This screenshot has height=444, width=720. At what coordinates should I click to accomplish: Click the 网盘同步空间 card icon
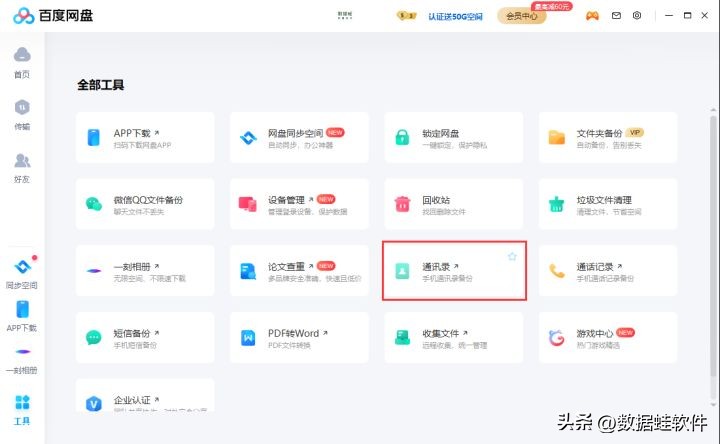tap(248, 137)
